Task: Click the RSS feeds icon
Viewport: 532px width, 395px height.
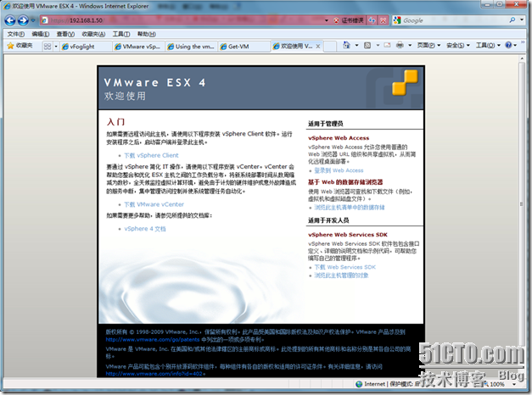Action: [367, 45]
